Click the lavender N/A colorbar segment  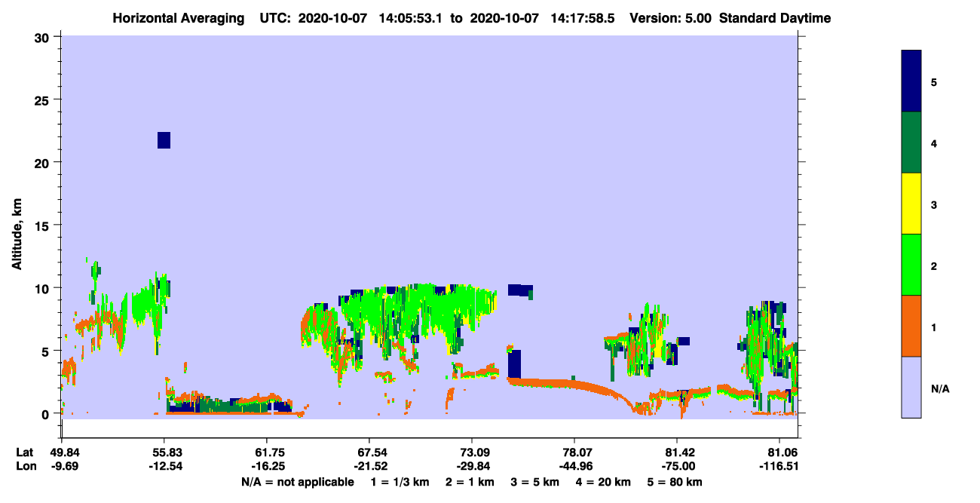(x=911, y=387)
